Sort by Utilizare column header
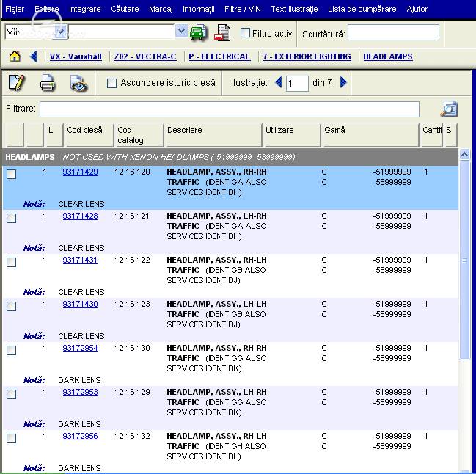 coord(291,135)
